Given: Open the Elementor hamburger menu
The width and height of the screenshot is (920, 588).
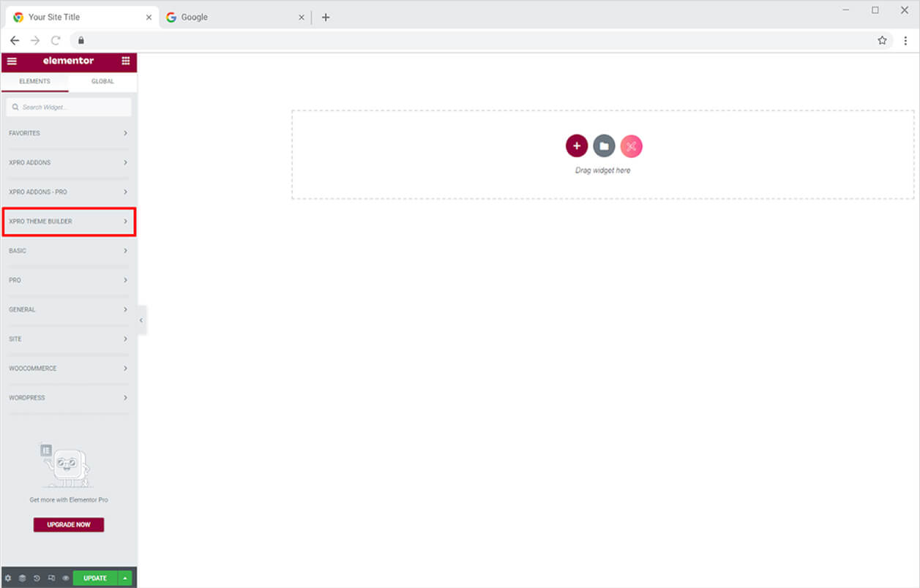Looking at the screenshot, I should 12,61.
